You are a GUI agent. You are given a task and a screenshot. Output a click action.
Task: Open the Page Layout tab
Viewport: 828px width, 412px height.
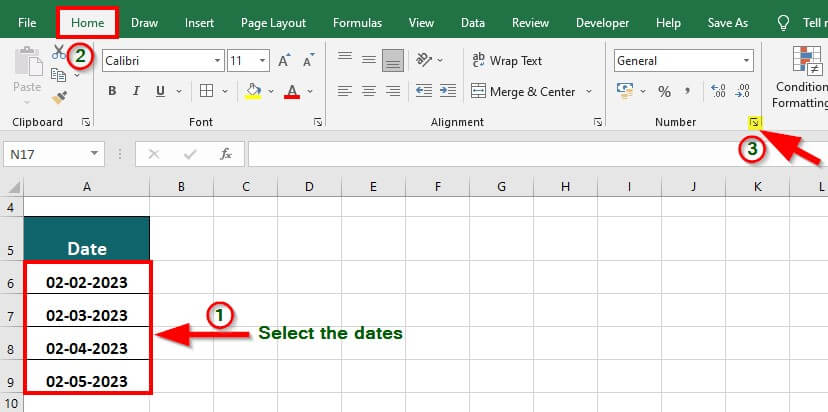[x=273, y=23]
